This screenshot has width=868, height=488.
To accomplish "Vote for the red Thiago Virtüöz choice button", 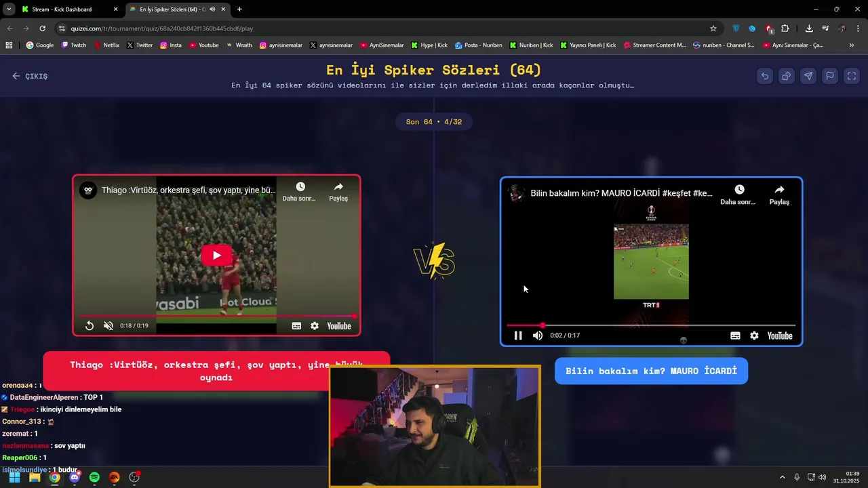I will [216, 371].
